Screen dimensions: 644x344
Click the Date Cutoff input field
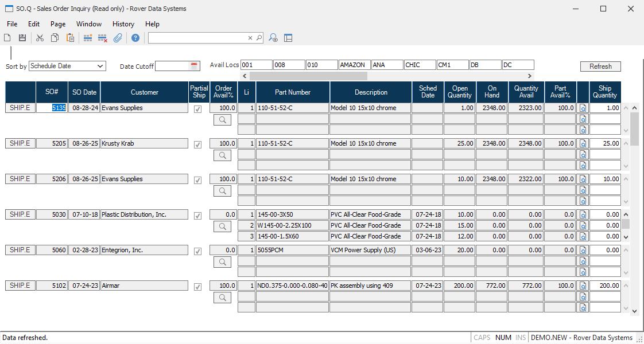(x=172, y=66)
